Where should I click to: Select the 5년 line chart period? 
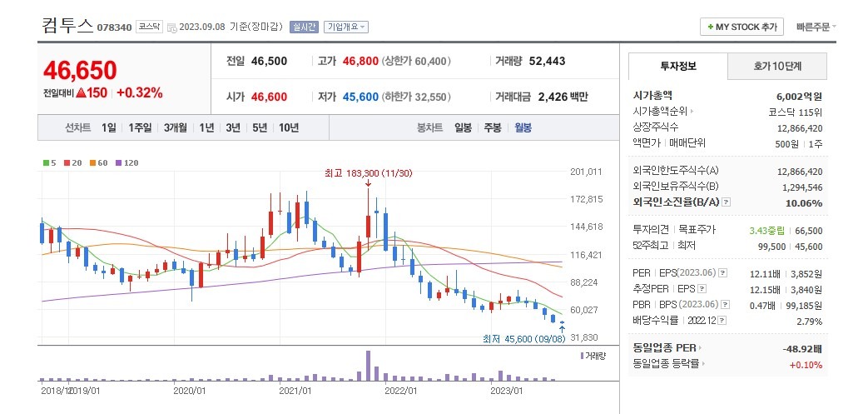[260, 128]
